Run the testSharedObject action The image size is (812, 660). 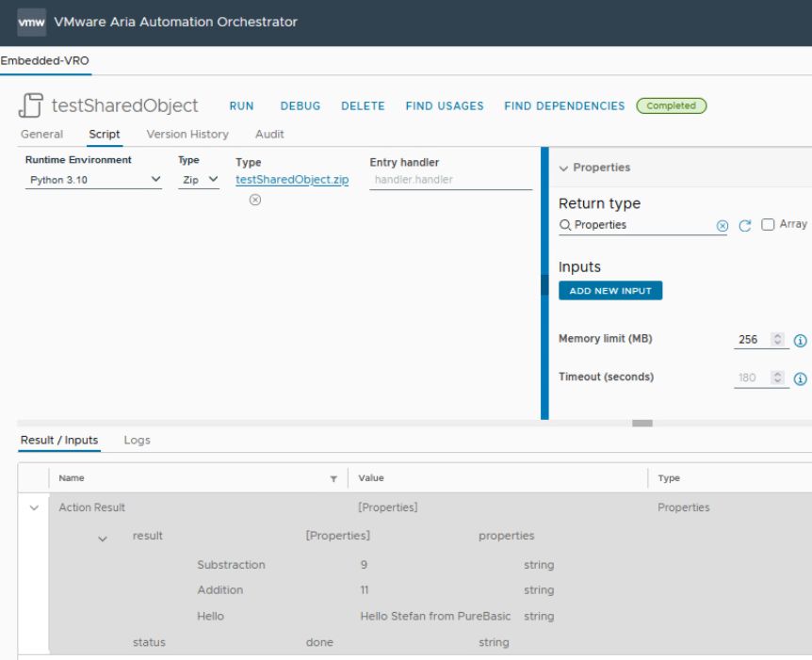point(241,106)
